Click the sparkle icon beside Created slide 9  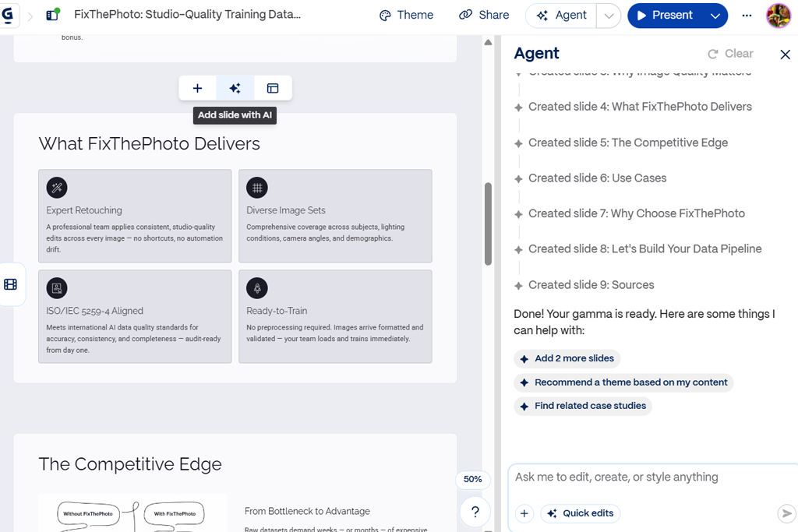point(518,286)
